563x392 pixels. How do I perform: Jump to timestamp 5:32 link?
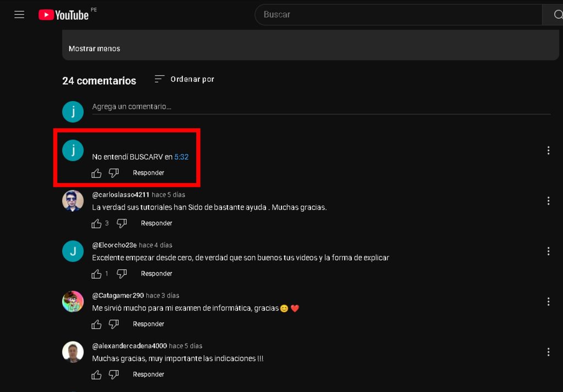point(181,157)
